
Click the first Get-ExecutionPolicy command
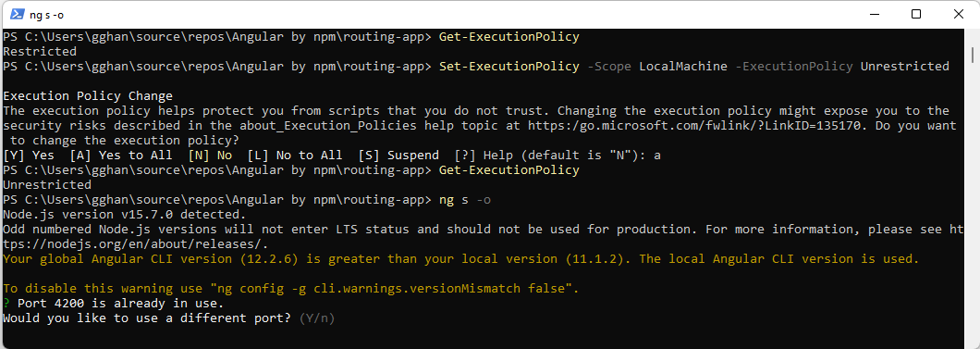point(508,37)
